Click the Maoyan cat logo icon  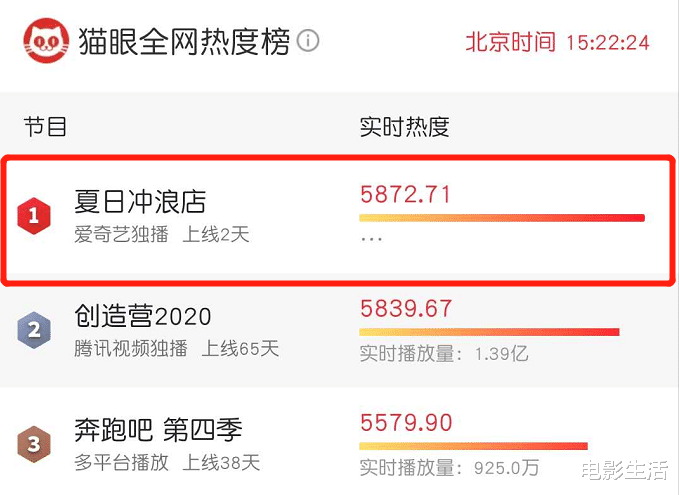[x=46, y=42]
